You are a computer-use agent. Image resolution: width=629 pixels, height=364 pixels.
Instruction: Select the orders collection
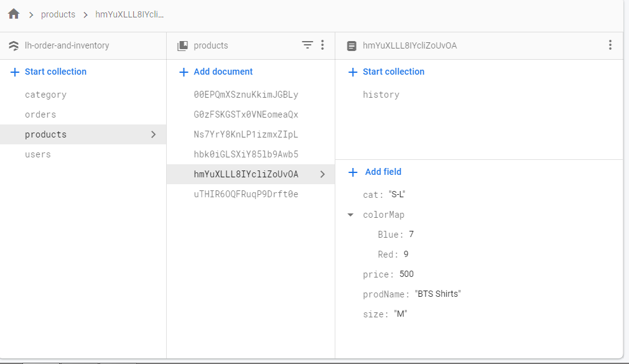tap(40, 114)
